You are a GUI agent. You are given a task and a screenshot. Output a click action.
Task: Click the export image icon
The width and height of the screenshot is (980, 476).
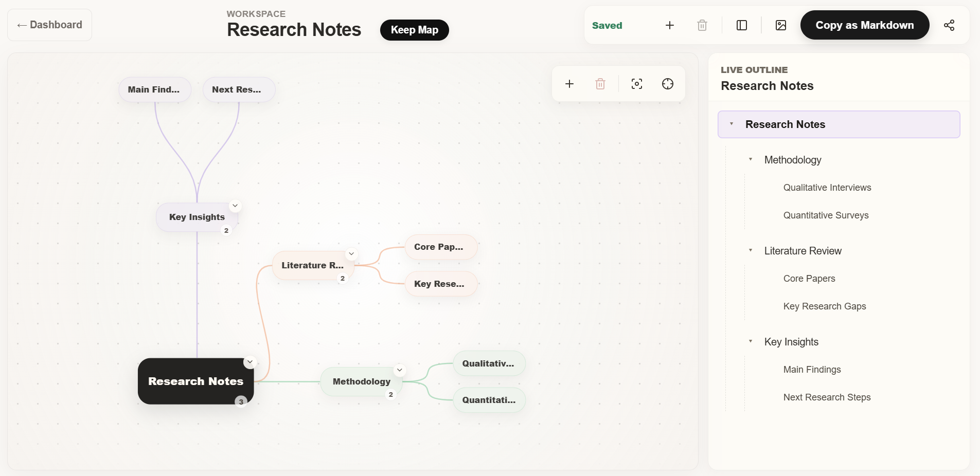[780, 25]
